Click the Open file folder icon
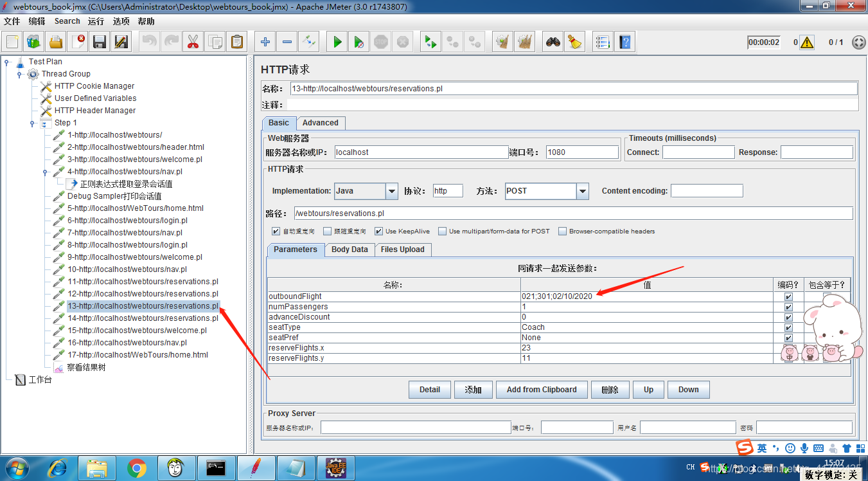This screenshot has width=868, height=481. coord(56,42)
